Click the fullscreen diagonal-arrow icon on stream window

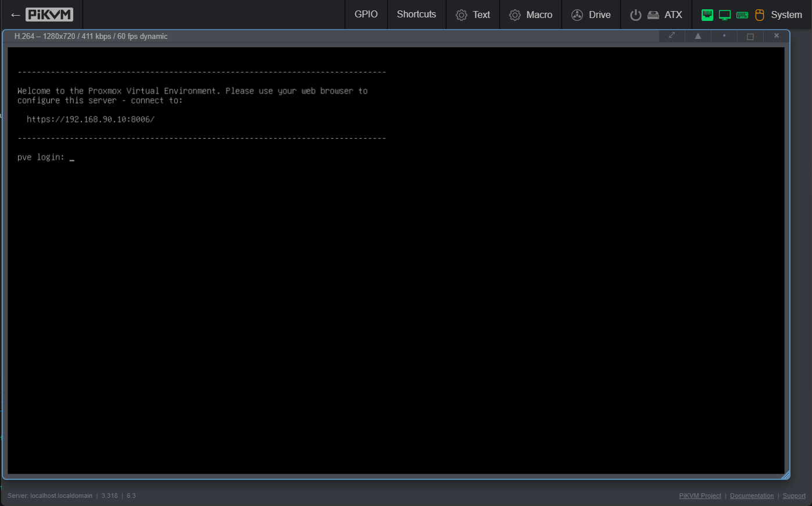[x=671, y=35]
